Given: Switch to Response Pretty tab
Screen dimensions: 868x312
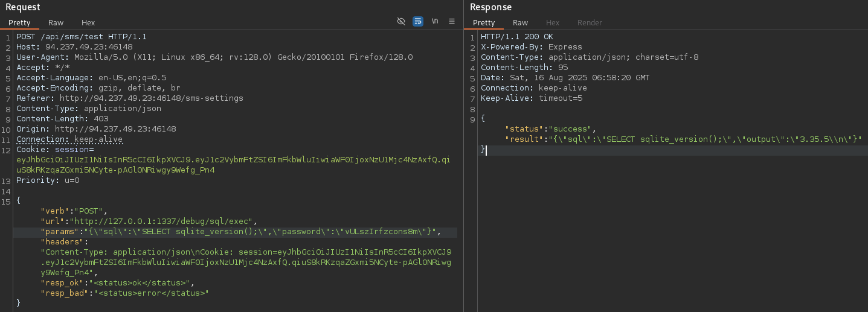Looking at the screenshot, I should (x=484, y=23).
